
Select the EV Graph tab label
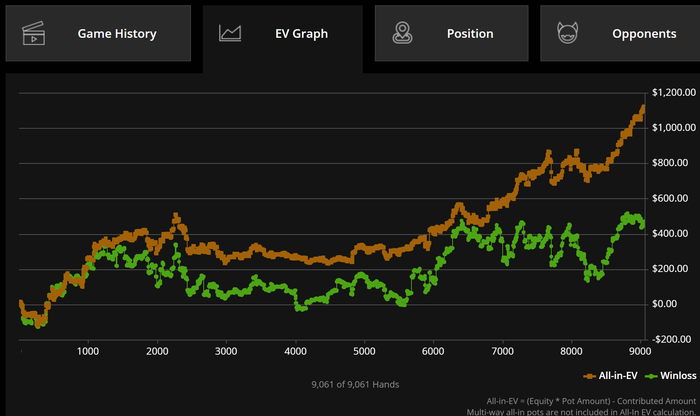301,33
